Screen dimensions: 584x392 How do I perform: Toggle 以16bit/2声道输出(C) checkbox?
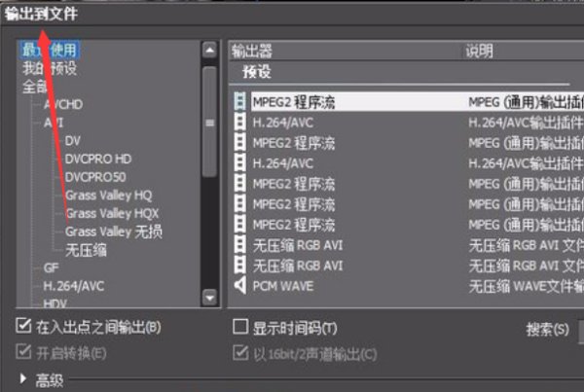click(240, 352)
